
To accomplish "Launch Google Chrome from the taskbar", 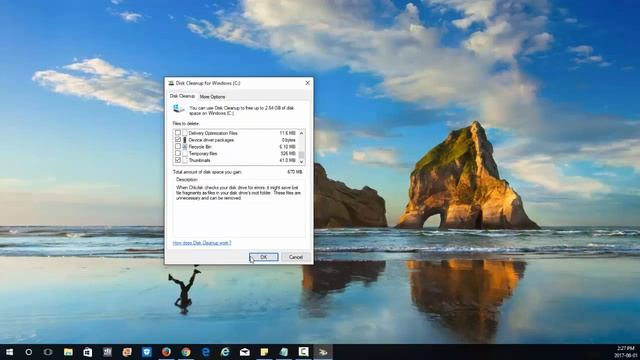I will (x=186, y=352).
